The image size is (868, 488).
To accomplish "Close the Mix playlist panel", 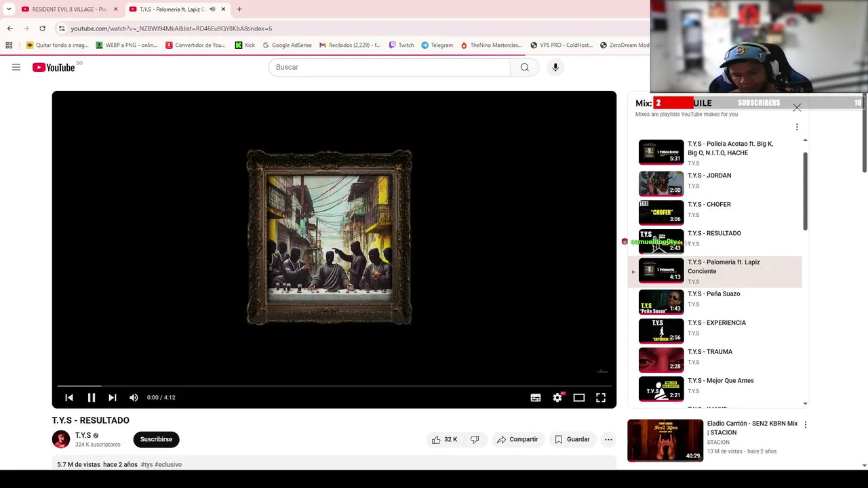I will pyautogui.click(x=797, y=107).
